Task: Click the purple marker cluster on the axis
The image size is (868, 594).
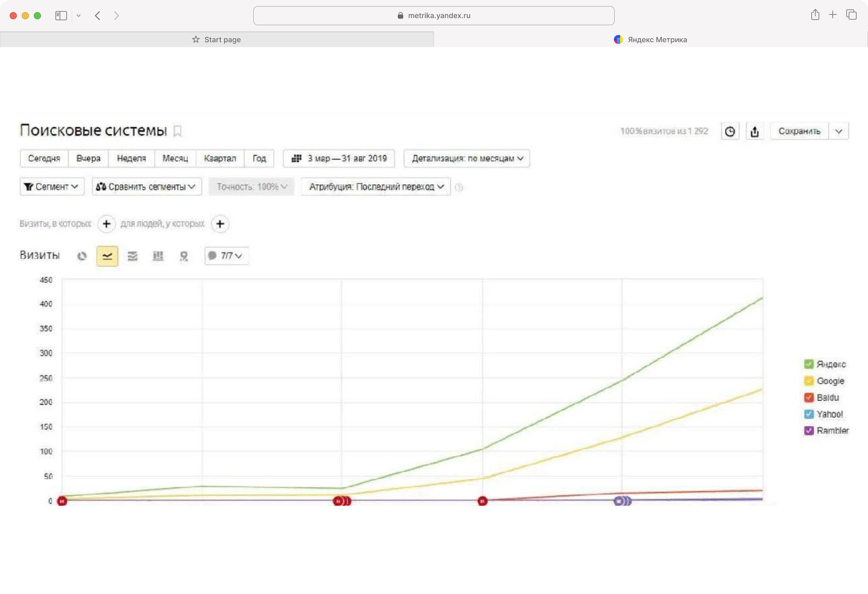Action: (x=622, y=501)
